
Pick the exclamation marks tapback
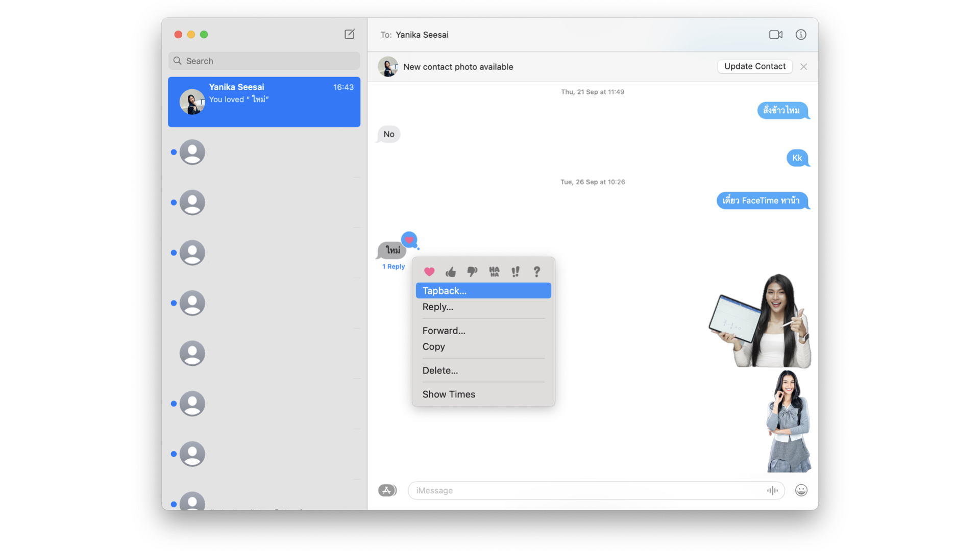(x=516, y=272)
